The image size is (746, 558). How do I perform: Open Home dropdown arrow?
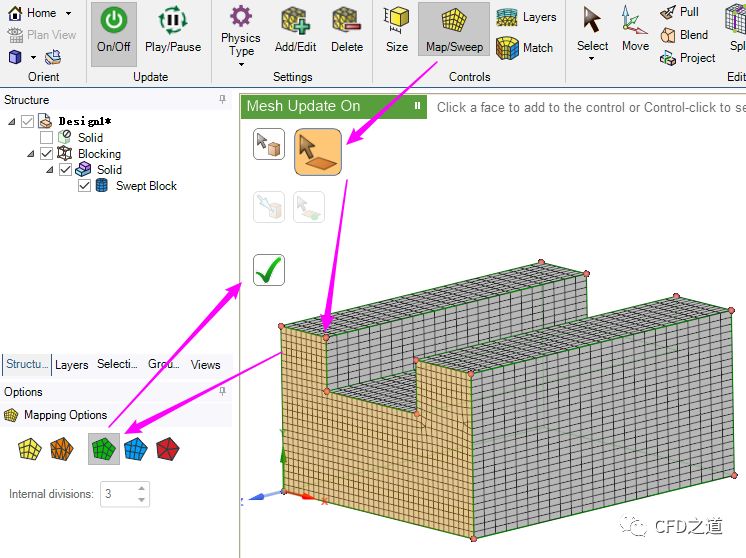pyautogui.click(x=69, y=13)
